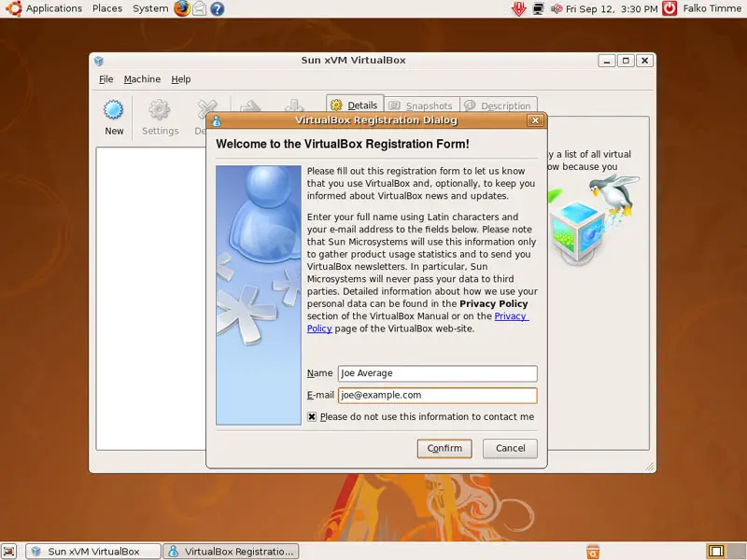The height and width of the screenshot is (560, 747).
Task: Switch to the Description tab
Action: tap(499, 105)
